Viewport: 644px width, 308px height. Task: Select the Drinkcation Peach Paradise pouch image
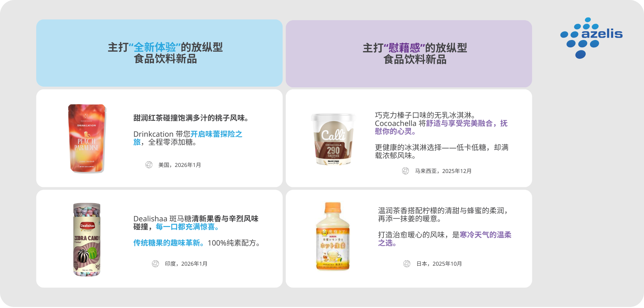pos(87,138)
